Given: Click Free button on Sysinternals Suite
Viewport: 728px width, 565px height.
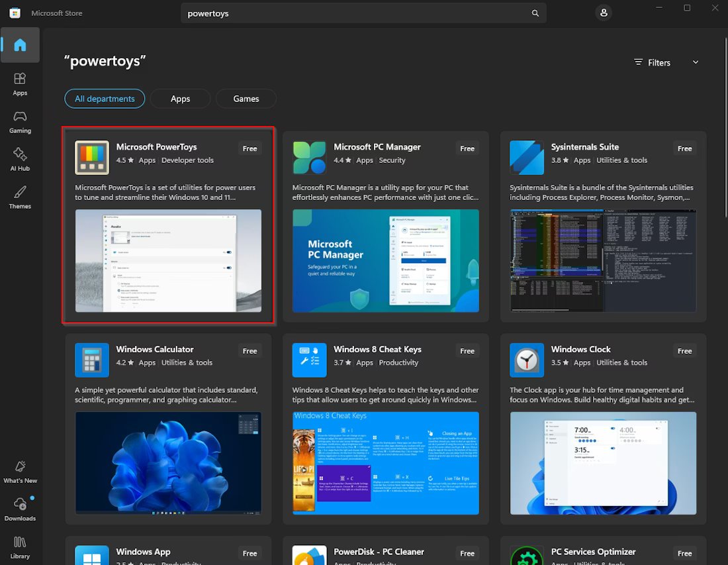Looking at the screenshot, I should 684,148.
